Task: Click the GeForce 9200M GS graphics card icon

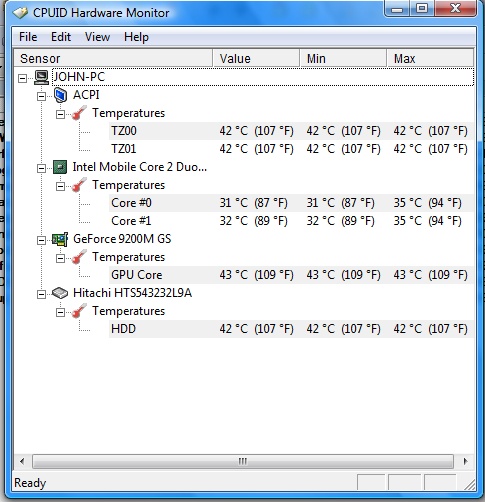Action: tap(60, 239)
